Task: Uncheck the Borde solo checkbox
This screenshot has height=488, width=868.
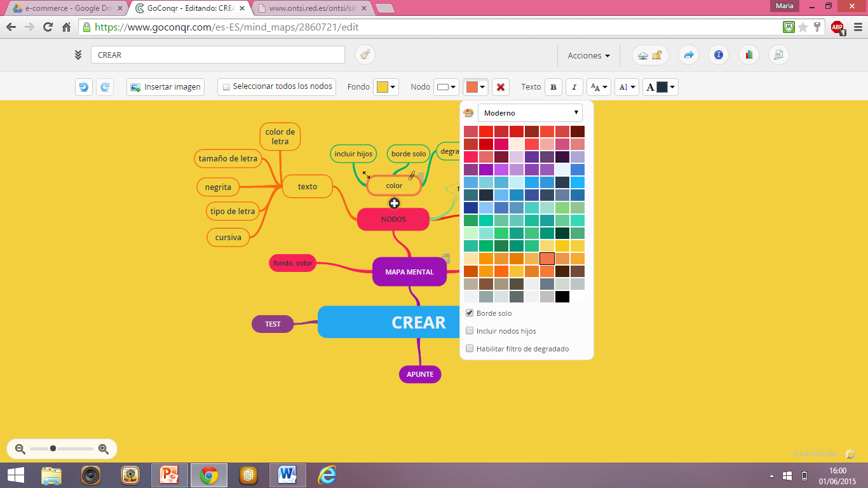Action: point(470,313)
